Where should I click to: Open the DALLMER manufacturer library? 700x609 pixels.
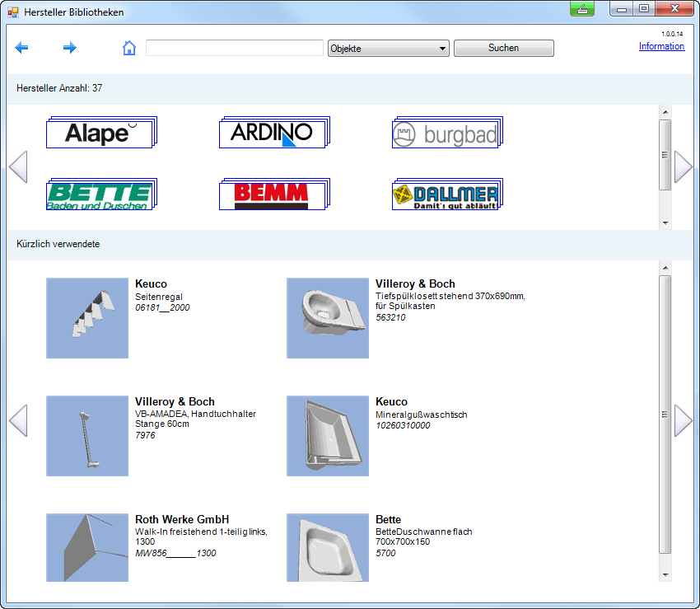click(447, 194)
